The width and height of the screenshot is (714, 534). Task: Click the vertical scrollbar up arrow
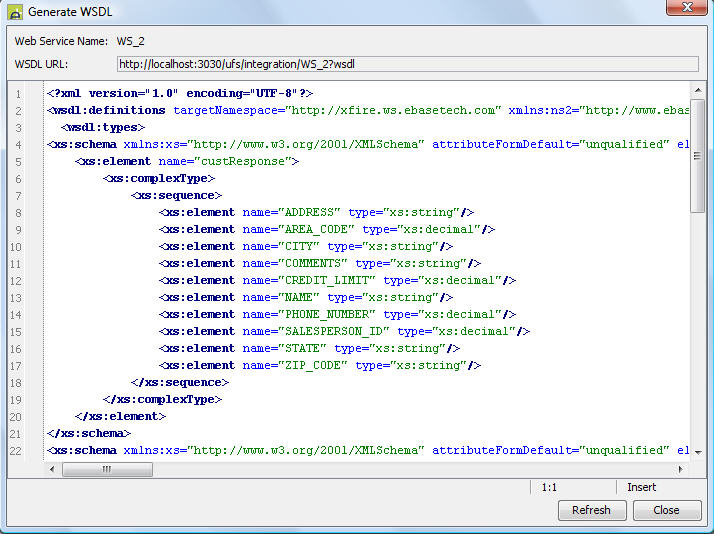pyautogui.click(x=697, y=93)
